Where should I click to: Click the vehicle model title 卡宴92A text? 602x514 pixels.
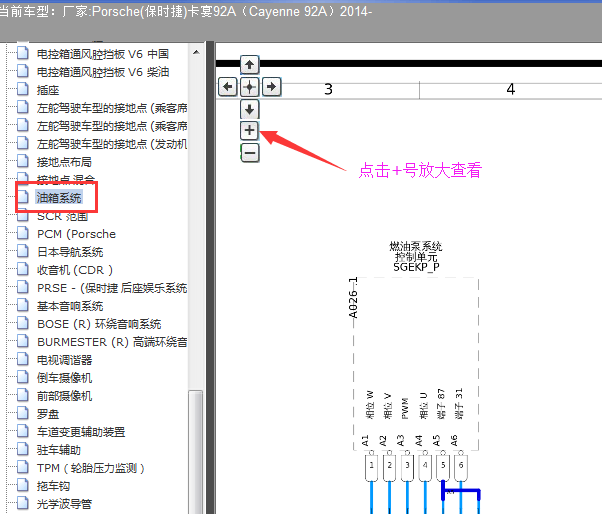click(x=212, y=12)
